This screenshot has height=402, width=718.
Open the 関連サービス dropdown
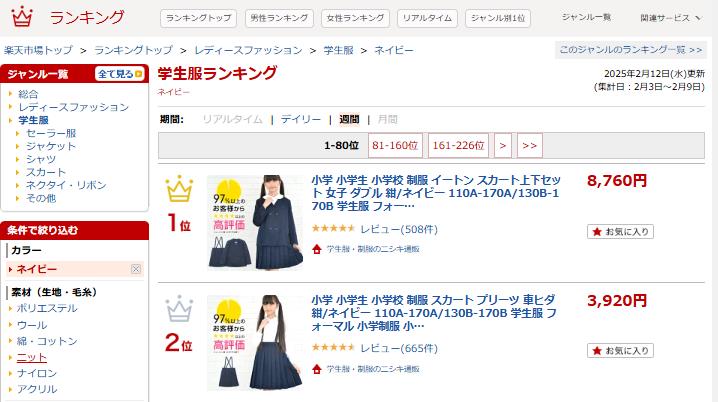point(670,18)
